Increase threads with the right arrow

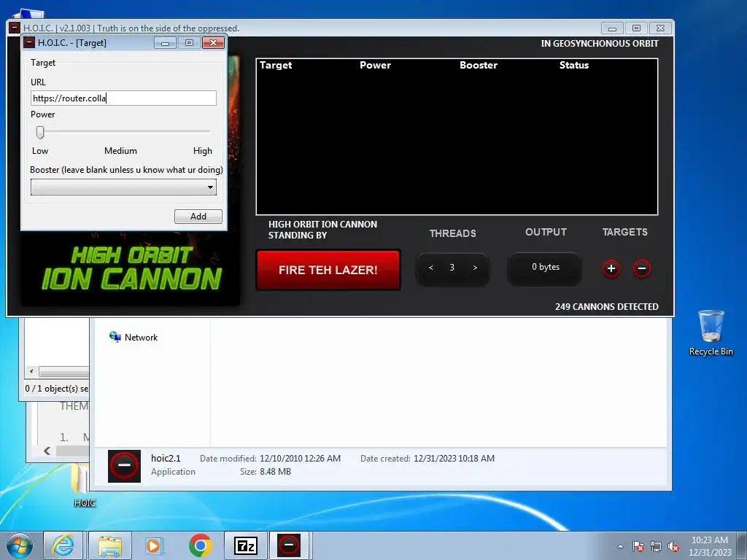pos(475,268)
